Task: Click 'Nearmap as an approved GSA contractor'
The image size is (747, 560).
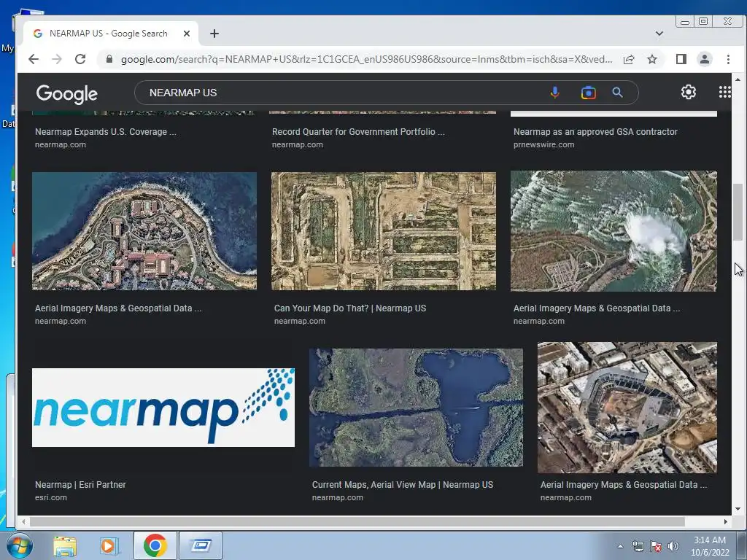Action: (595, 132)
